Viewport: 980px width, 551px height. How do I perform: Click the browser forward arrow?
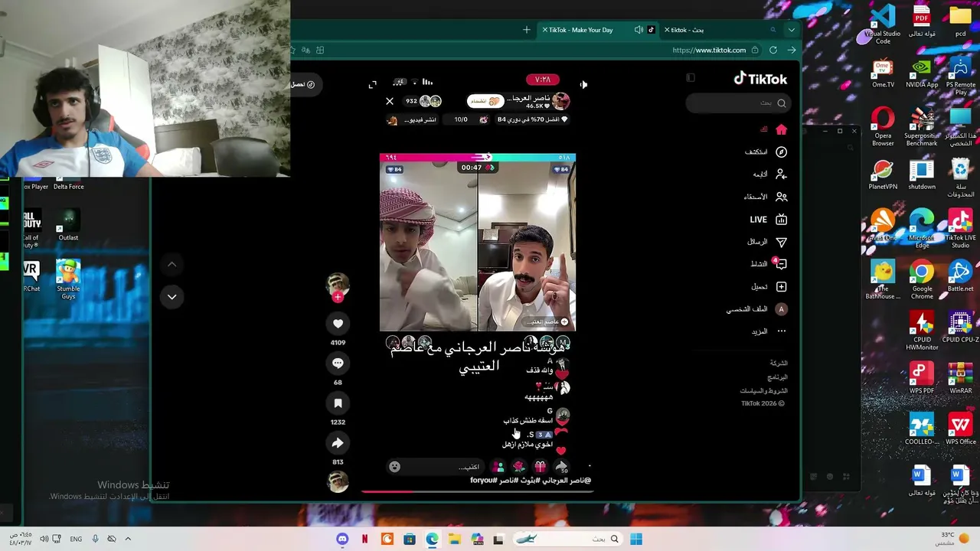pos(792,50)
